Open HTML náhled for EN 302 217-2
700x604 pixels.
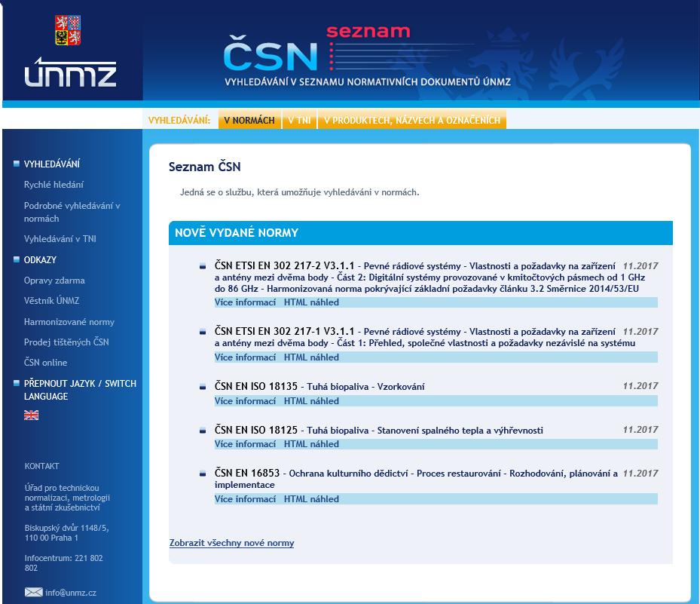[311, 302]
